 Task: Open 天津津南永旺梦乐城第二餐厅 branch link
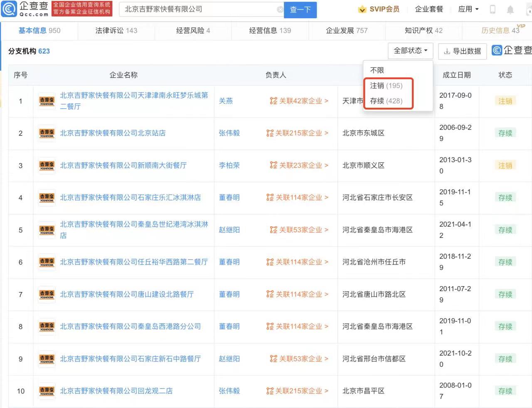pos(134,101)
